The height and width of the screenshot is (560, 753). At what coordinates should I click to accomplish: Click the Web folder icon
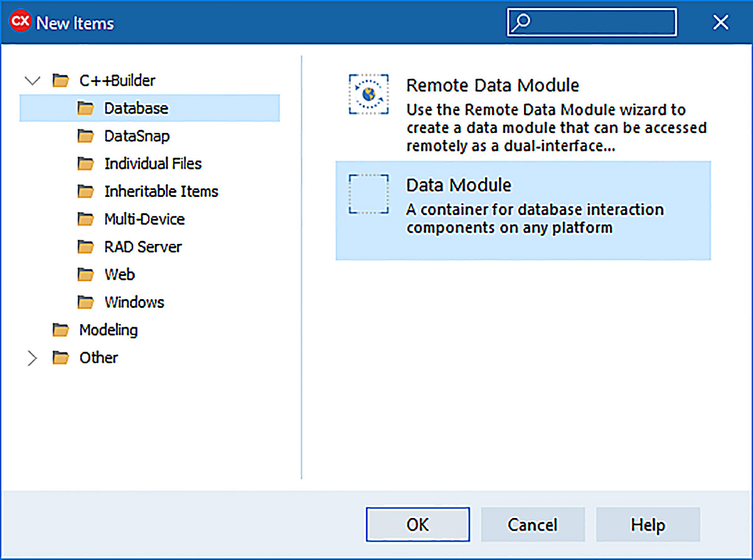point(85,274)
